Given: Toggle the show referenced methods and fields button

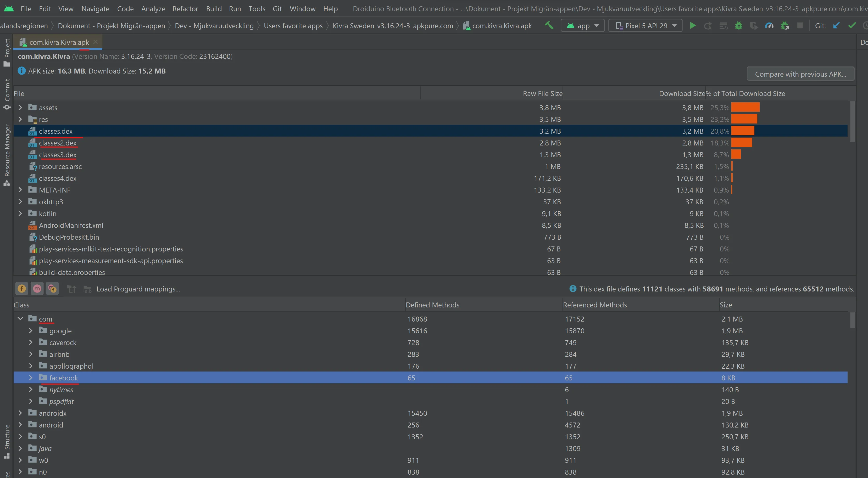Looking at the screenshot, I should point(52,289).
